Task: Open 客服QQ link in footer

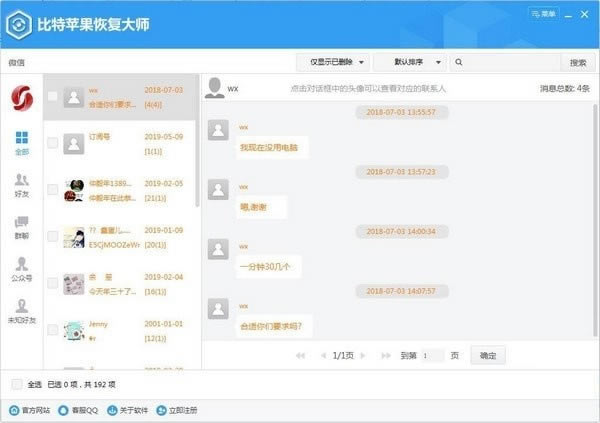Action: 78,410
